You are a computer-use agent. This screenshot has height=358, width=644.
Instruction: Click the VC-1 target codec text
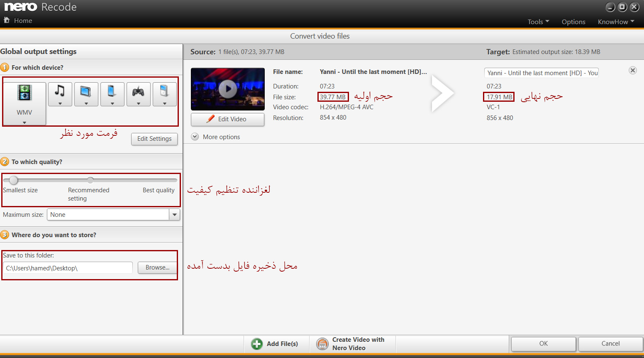coord(493,107)
